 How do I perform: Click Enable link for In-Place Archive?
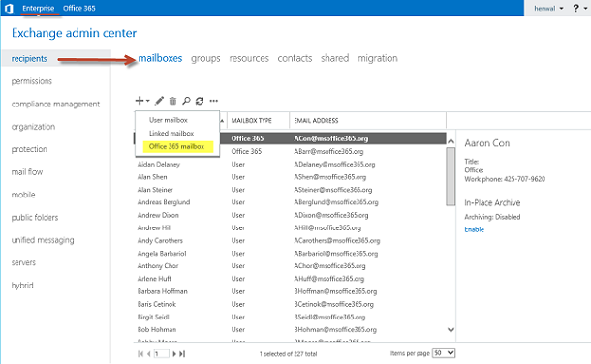[474, 229]
